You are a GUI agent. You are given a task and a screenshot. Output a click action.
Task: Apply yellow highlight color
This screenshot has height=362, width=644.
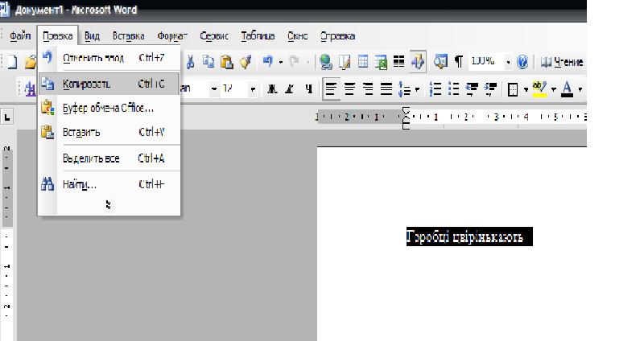[x=539, y=88]
